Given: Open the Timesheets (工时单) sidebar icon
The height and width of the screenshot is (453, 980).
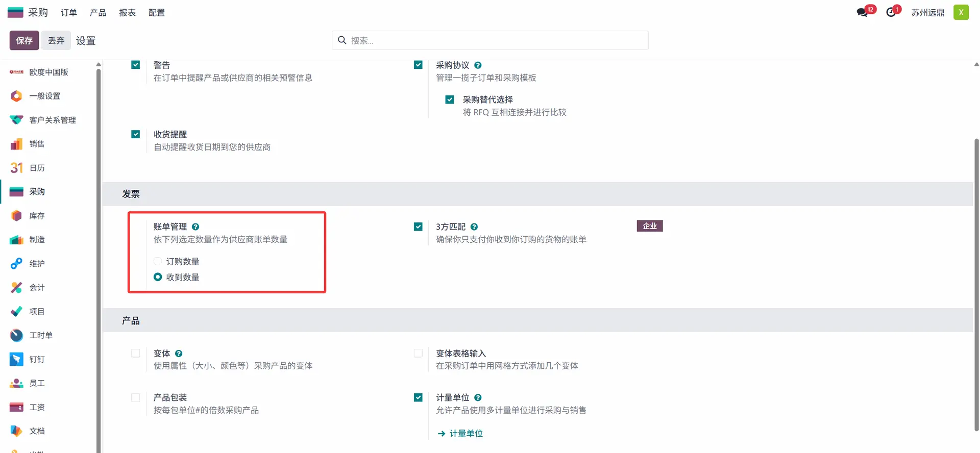Looking at the screenshot, I should point(16,335).
